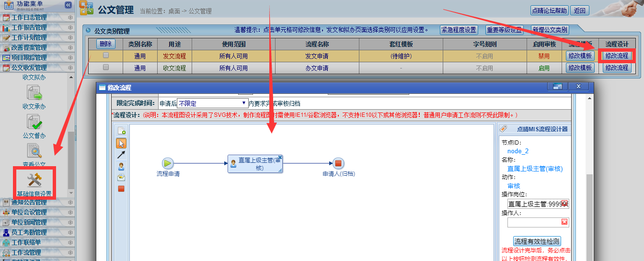The height and width of the screenshot is (261, 644).
Task: Click the new flowchart document icon
Action: pos(121,130)
